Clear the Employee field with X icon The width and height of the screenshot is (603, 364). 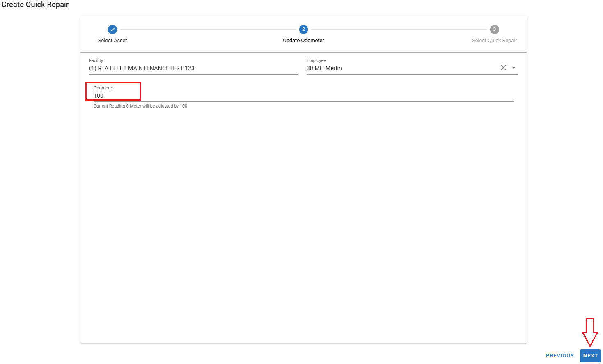[503, 68]
